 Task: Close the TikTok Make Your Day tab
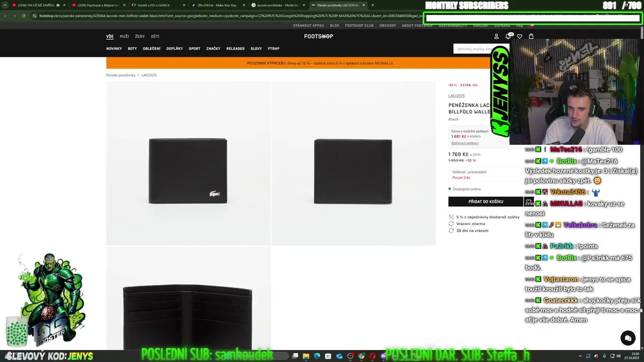click(245, 5)
